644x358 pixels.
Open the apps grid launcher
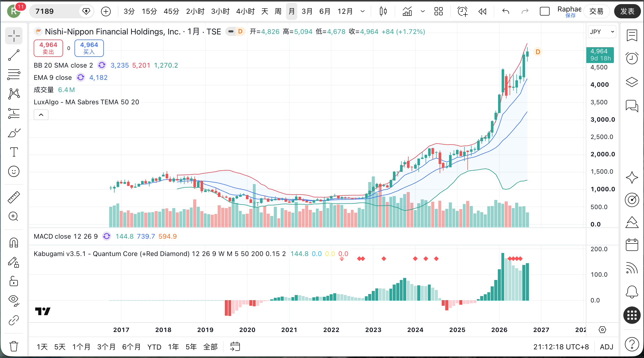[x=632, y=315]
